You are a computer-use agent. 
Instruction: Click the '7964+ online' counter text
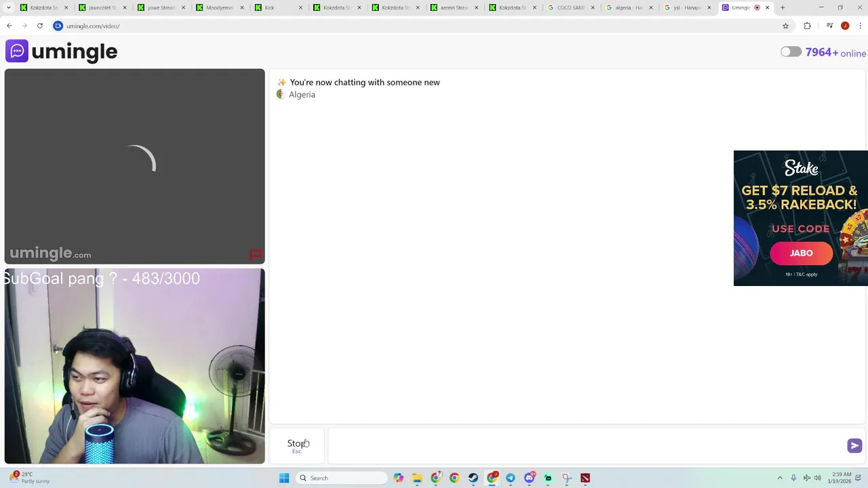coord(835,52)
